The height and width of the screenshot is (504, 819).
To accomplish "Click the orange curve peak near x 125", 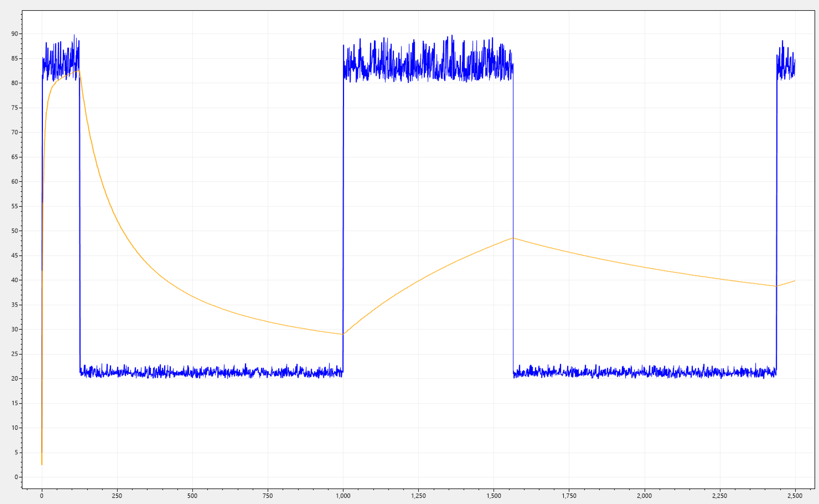I will pyautogui.click(x=79, y=71).
